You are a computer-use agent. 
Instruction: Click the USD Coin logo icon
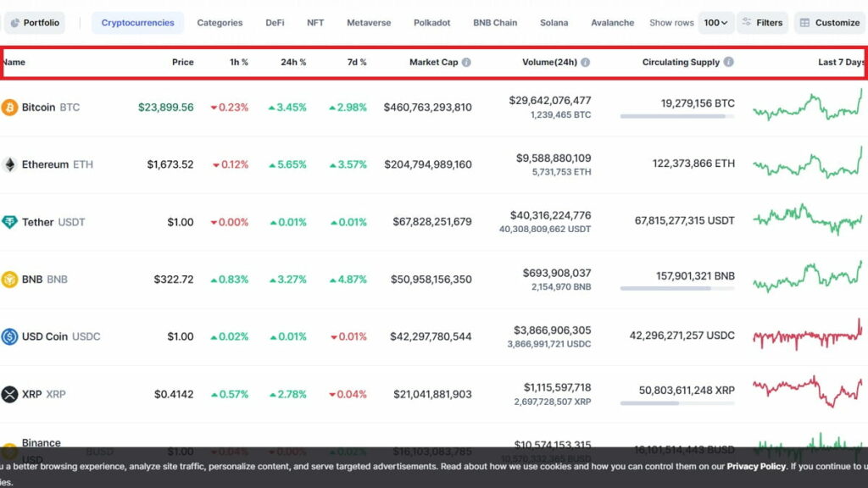point(9,336)
